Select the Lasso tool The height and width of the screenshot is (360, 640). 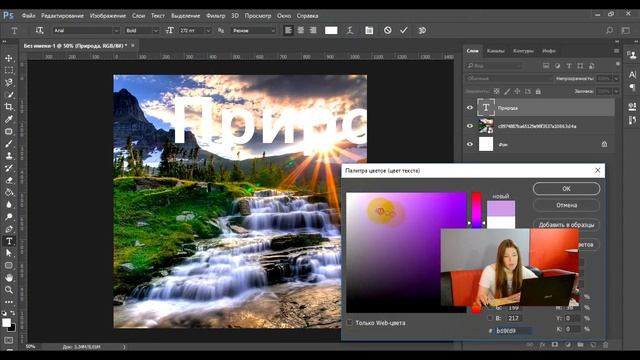point(9,82)
